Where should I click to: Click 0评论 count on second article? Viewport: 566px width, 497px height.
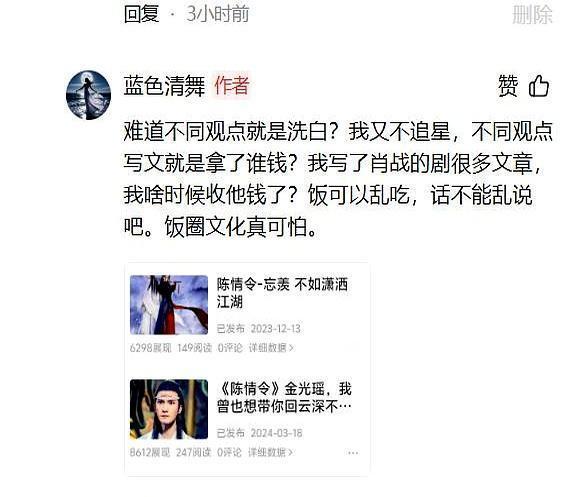pyautogui.click(x=229, y=452)
